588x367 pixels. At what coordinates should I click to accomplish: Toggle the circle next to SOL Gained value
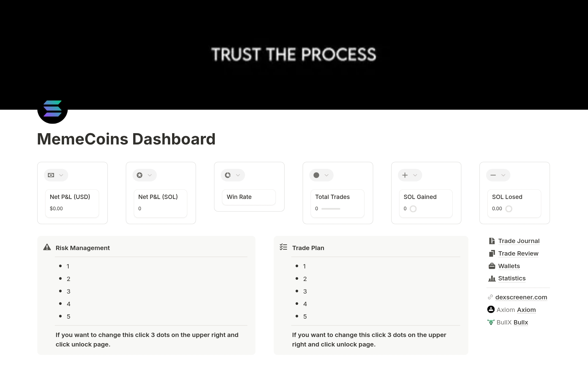click(x=413, y=208)
